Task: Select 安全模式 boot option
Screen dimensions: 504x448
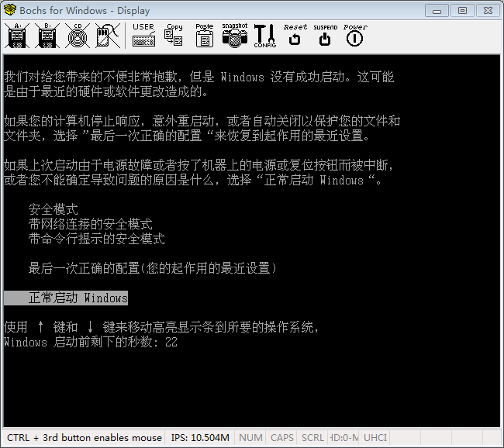Action: click(53, 209)
